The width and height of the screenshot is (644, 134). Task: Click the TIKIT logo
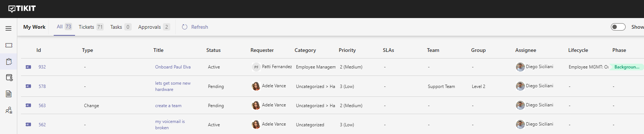22,8
